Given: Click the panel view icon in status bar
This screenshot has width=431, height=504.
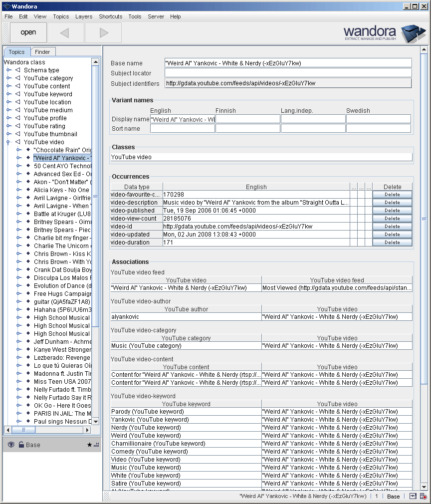Looking at the screenshot, I should coord(413,497).
